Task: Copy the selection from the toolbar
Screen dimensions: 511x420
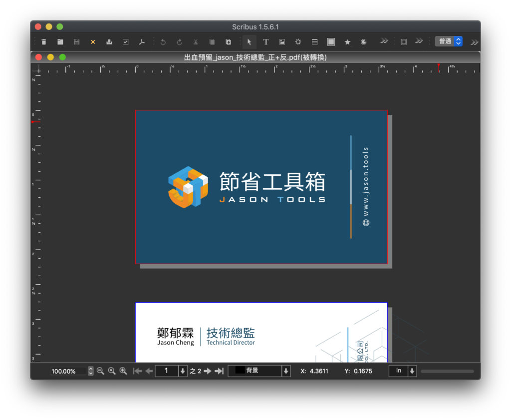Action: point(212,42)
